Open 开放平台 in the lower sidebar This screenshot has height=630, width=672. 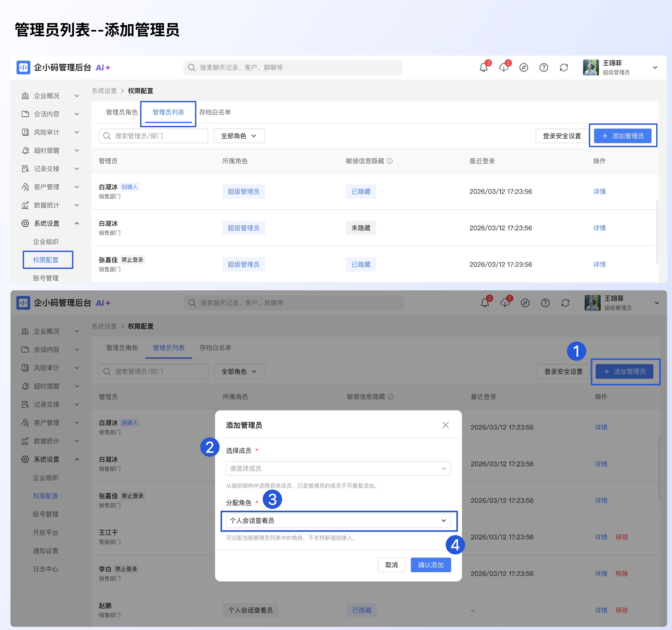coord(46,533)
